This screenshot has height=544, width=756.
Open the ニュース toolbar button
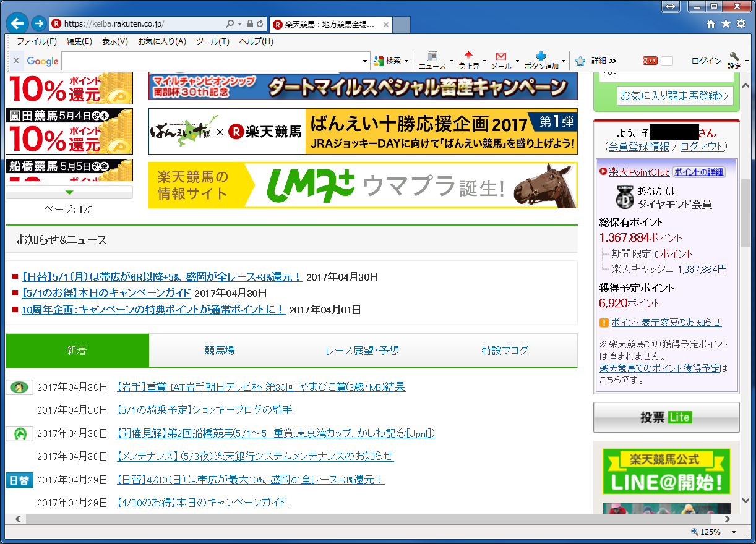(432, 61)
